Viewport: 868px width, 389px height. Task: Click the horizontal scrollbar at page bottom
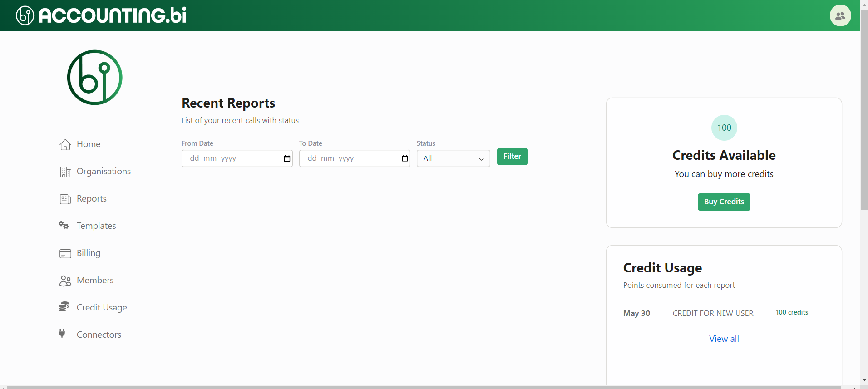pos(424,387)
